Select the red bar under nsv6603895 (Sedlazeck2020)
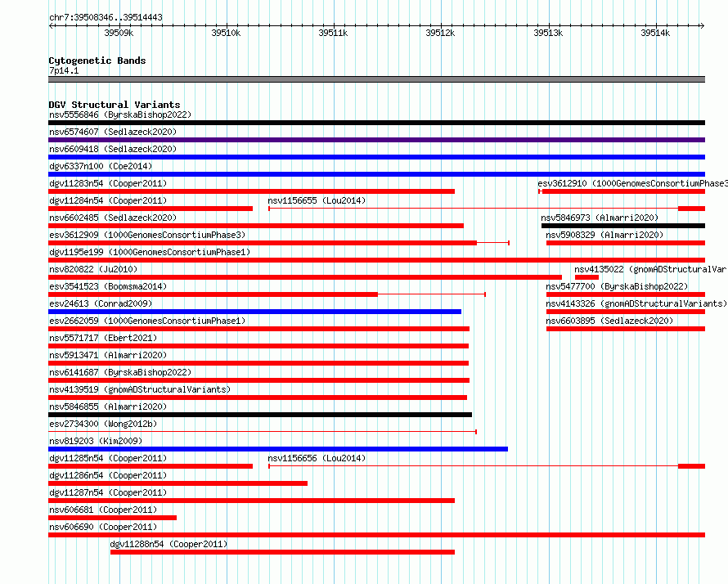This screenshot has height=584, width=728. [626, 329]
